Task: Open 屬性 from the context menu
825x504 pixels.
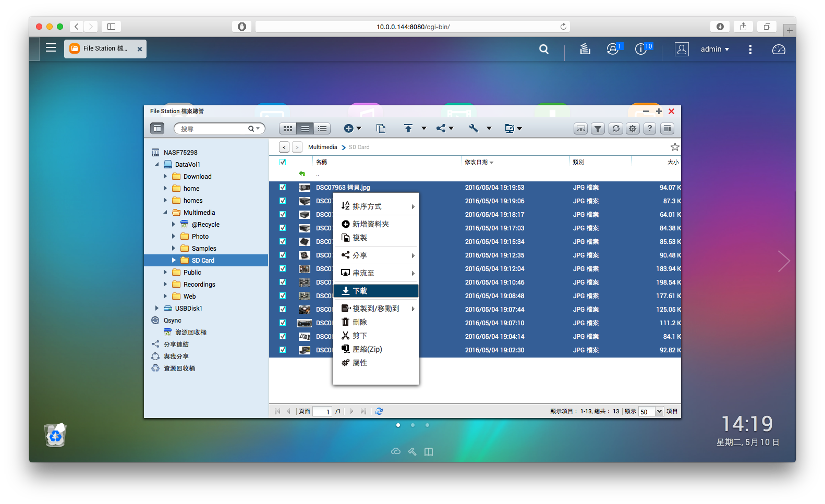Action: click(x=376, y=363)
